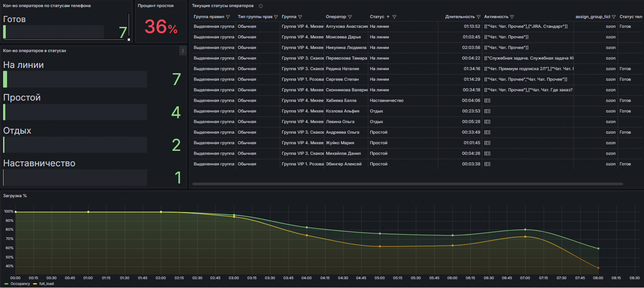Sort table by Длительность column header
Screen dimensions: 644x288
460,17
